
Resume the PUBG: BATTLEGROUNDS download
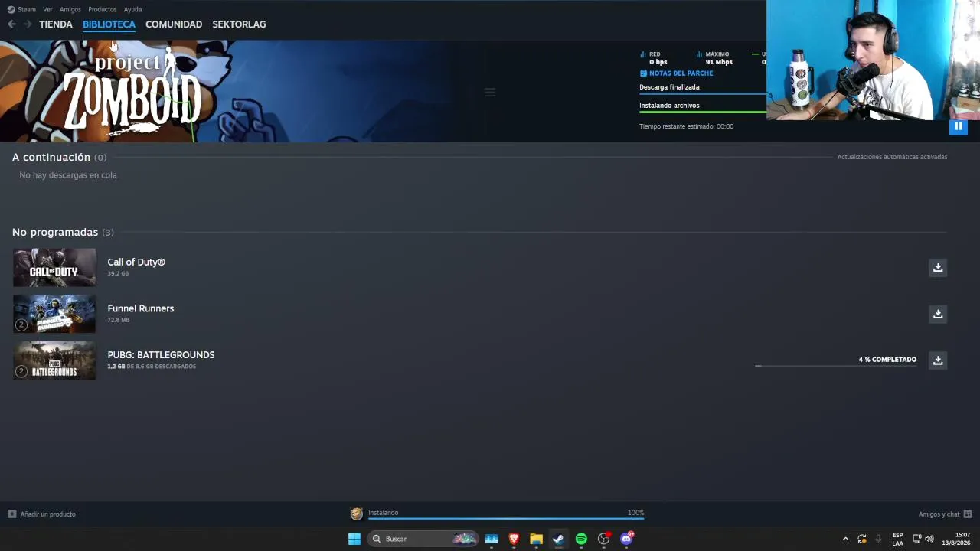tap(938, 360)
